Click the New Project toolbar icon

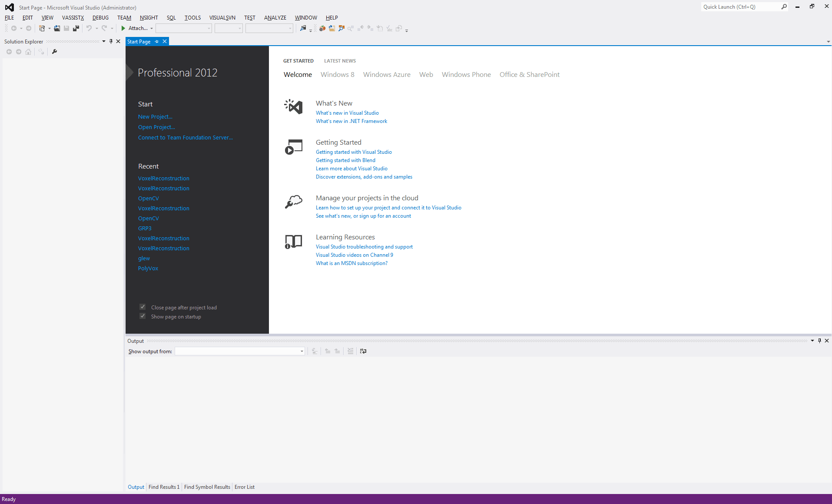point(42,28)
